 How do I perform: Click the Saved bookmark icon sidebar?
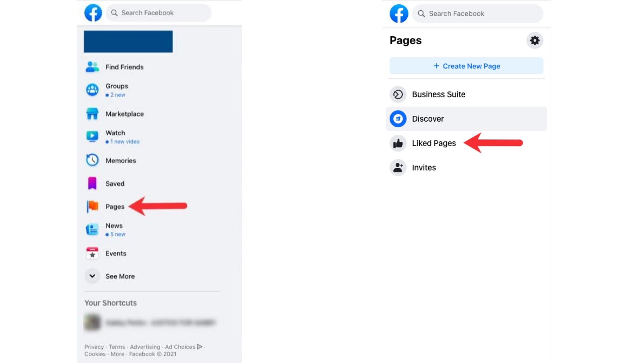(92, 183)
